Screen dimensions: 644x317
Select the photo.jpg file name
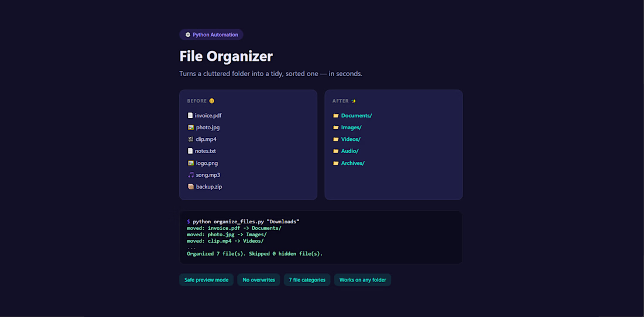click(208, 128)
